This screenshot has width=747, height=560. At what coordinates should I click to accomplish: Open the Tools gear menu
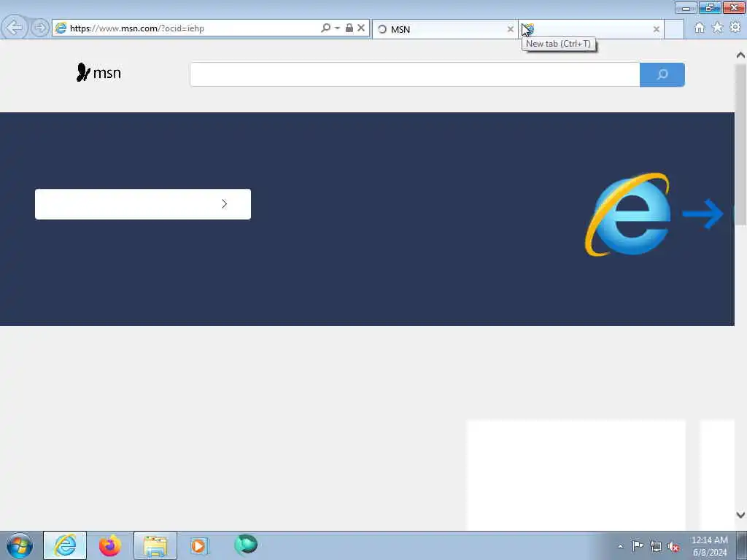[x=735, y=28]
